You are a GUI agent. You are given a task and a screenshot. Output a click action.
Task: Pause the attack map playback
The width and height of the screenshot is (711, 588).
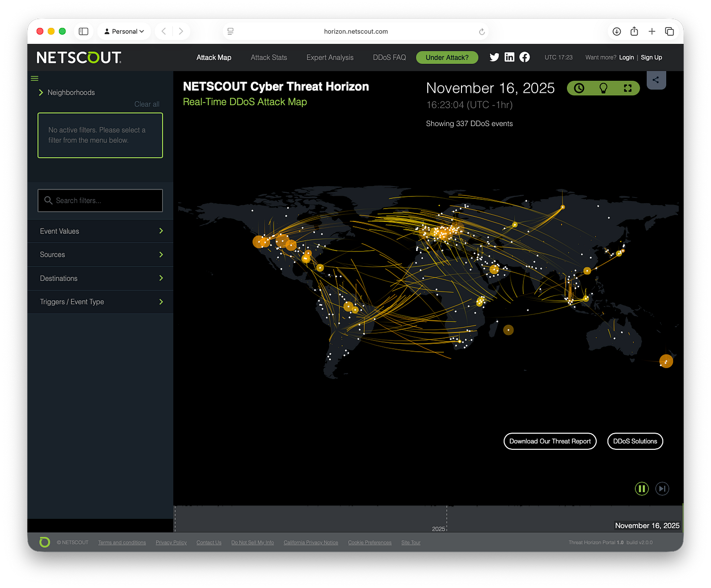642,488
